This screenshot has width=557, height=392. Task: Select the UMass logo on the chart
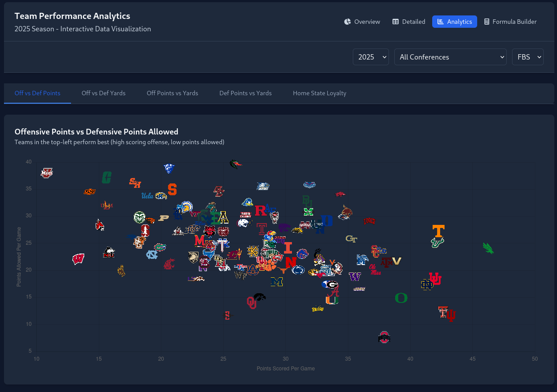[47, 173]
